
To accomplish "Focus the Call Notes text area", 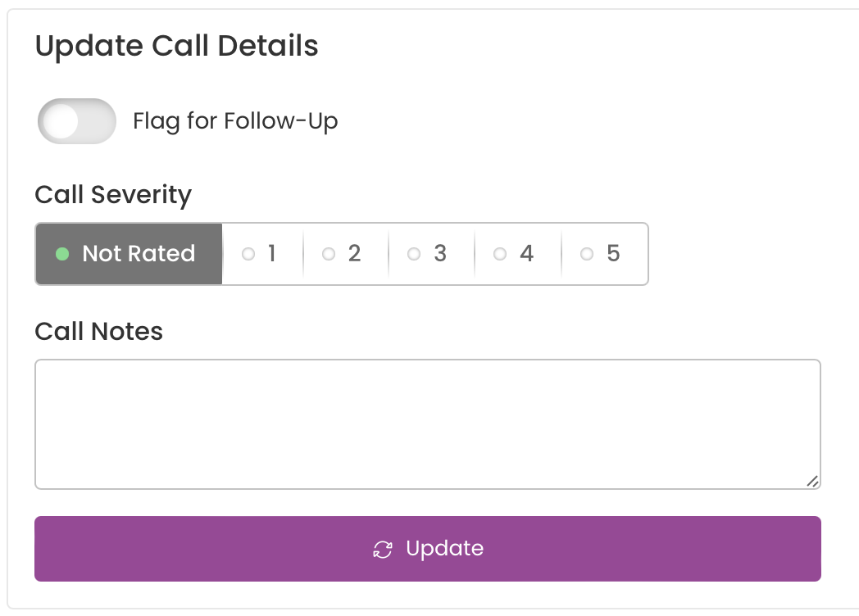I will (428, 424).
